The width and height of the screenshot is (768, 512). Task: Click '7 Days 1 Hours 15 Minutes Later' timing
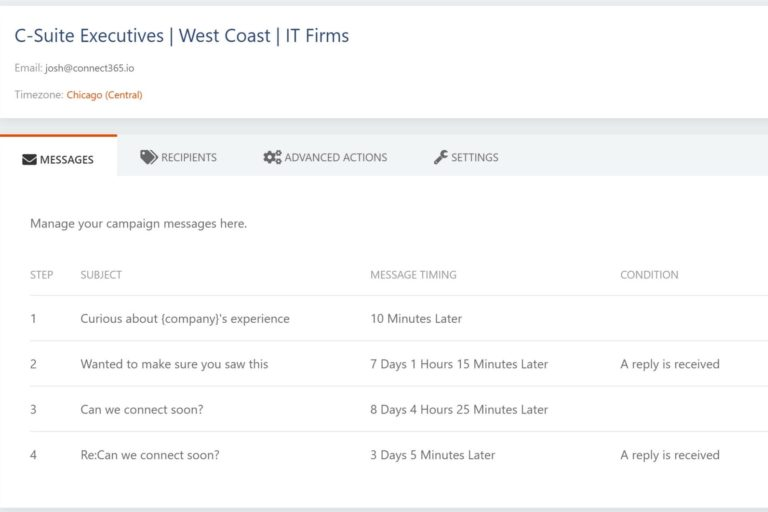[459, 364]
